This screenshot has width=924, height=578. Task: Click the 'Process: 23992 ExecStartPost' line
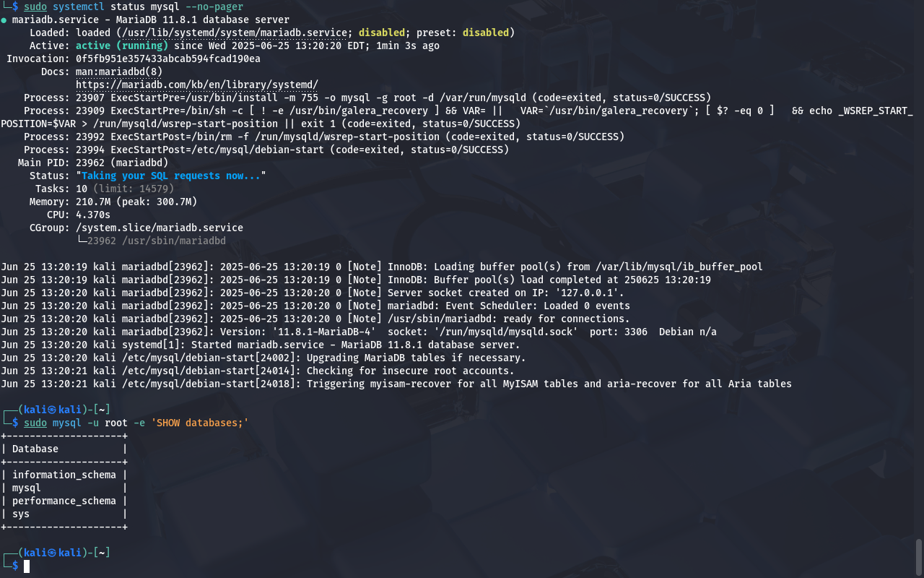click(x=324, y=137)
